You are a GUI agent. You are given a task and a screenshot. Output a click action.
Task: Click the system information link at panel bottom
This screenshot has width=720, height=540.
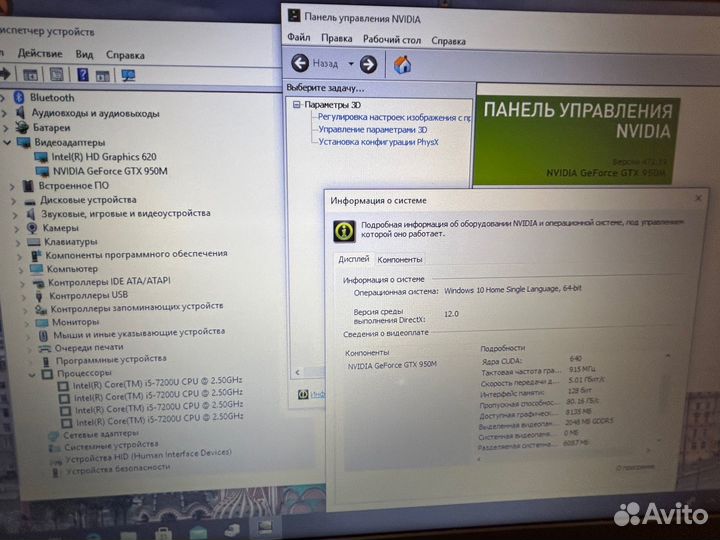click(x=317, y=394)
